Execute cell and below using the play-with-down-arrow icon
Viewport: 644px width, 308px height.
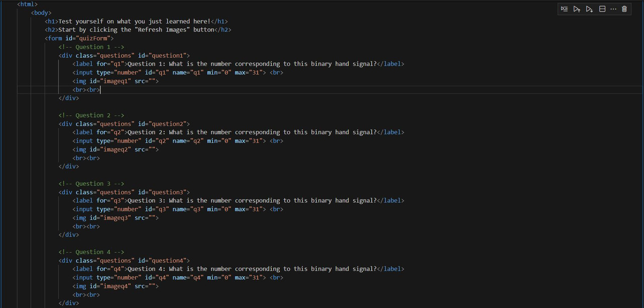pos(589,9)
